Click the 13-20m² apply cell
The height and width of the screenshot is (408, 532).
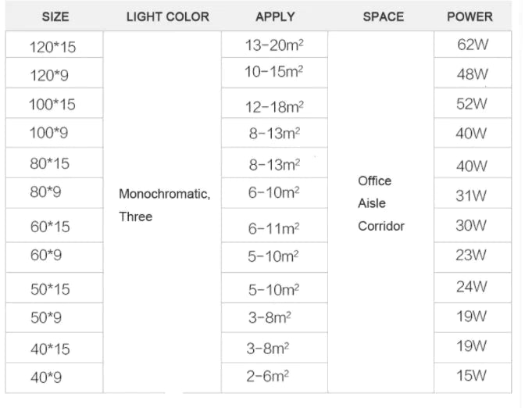tap(274, 45)
